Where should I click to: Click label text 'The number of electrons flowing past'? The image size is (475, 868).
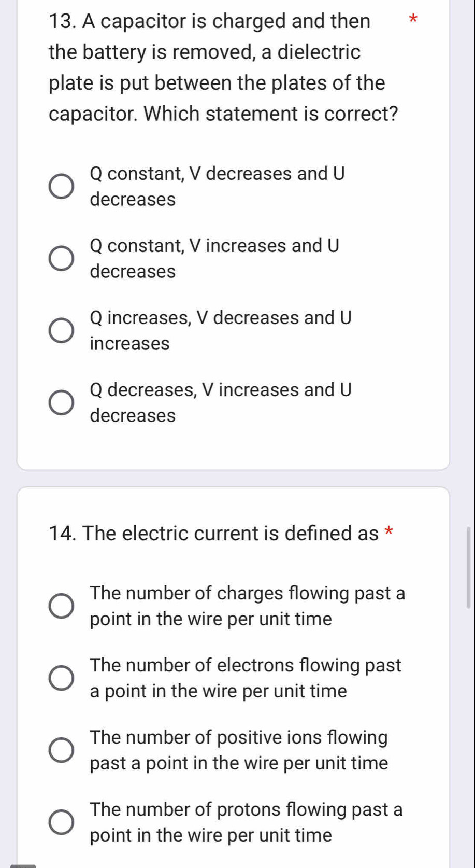[x=245, y=678]
